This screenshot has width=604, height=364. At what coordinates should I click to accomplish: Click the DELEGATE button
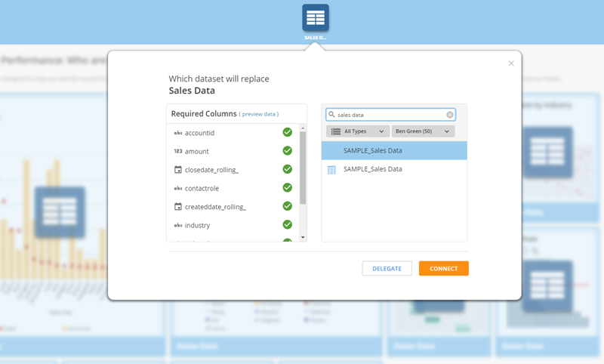coord(387,269)
